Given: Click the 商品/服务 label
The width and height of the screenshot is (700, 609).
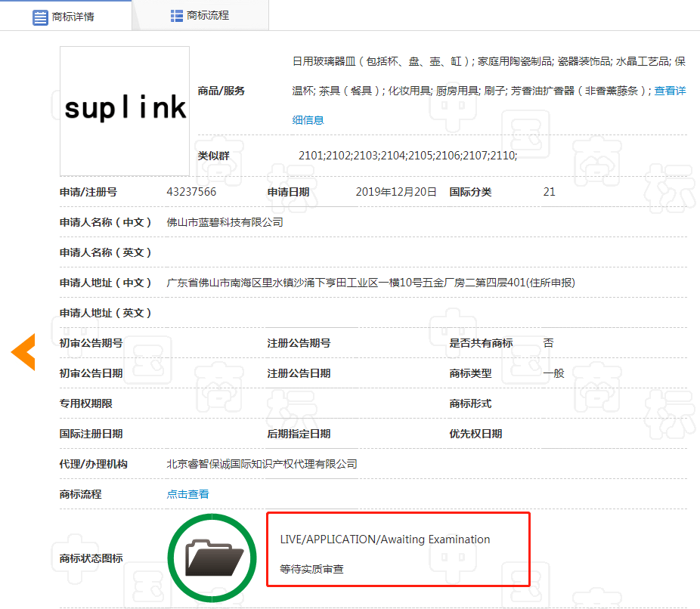Looking at the screenshot, I should pyautogui.click(x=221, y=91).
